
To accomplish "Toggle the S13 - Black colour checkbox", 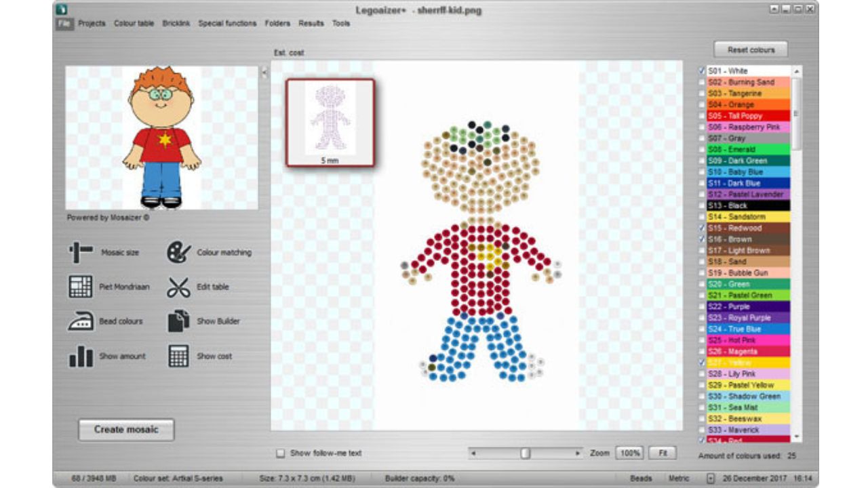I will [703, 205].
